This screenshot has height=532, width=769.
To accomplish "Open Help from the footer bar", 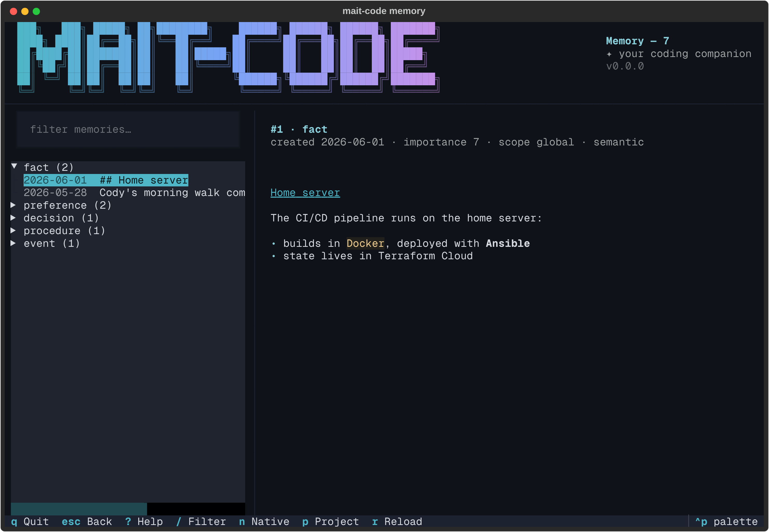I will [144, 522].
